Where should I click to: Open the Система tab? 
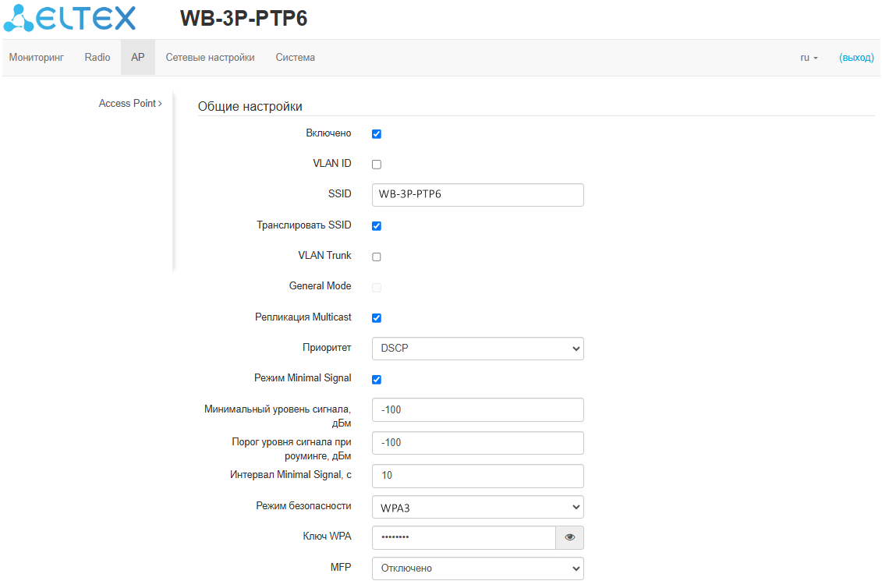(295, 58)
